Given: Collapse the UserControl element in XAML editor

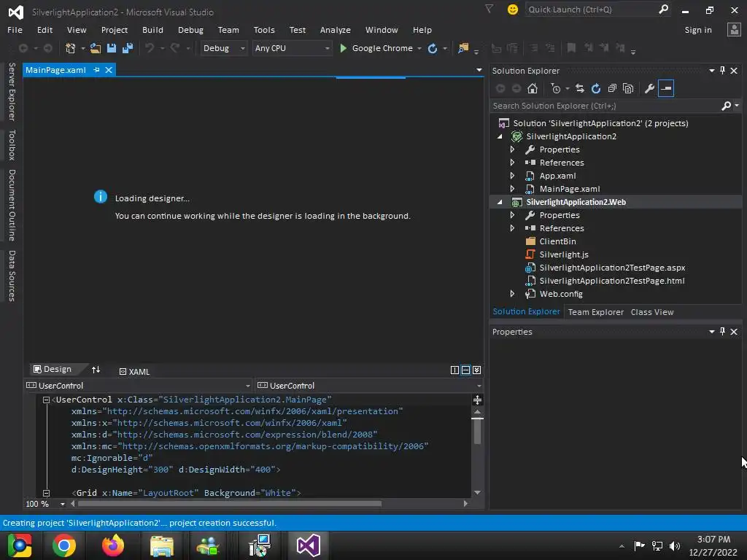Looking at the screenshot, I should pos(46,400).
